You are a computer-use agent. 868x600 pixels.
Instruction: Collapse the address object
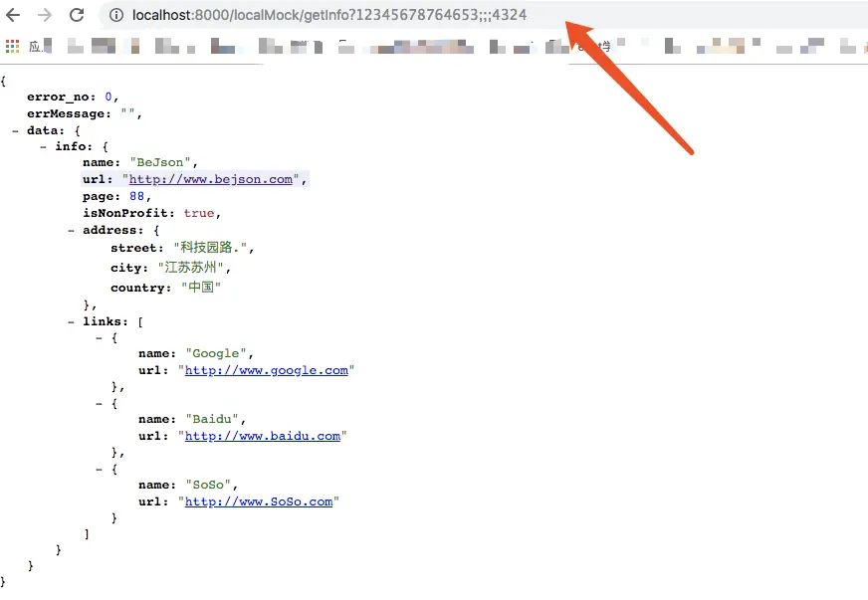point(71,230)
